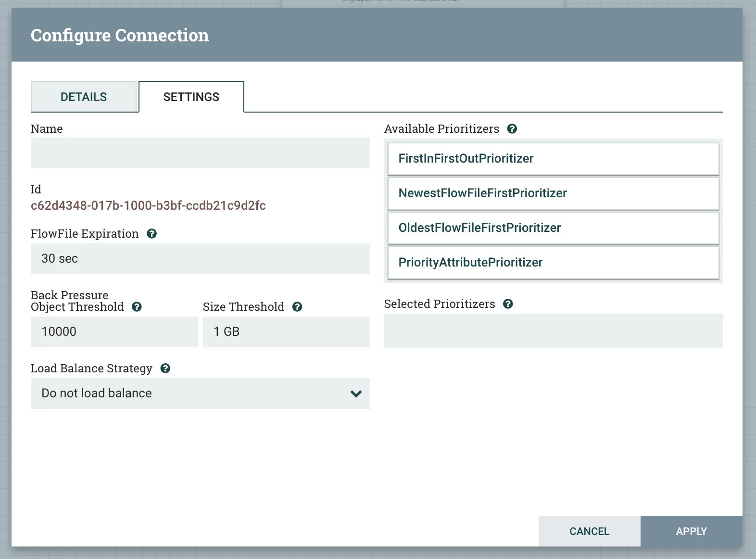Click the Available Prioritizers help icon
The width and height of the screenshot is (756, 559).
512,129
